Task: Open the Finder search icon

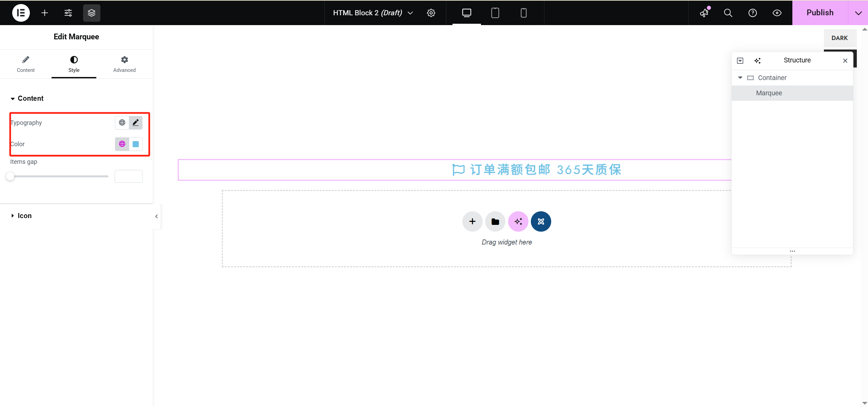Action: (x=728, y=13)
